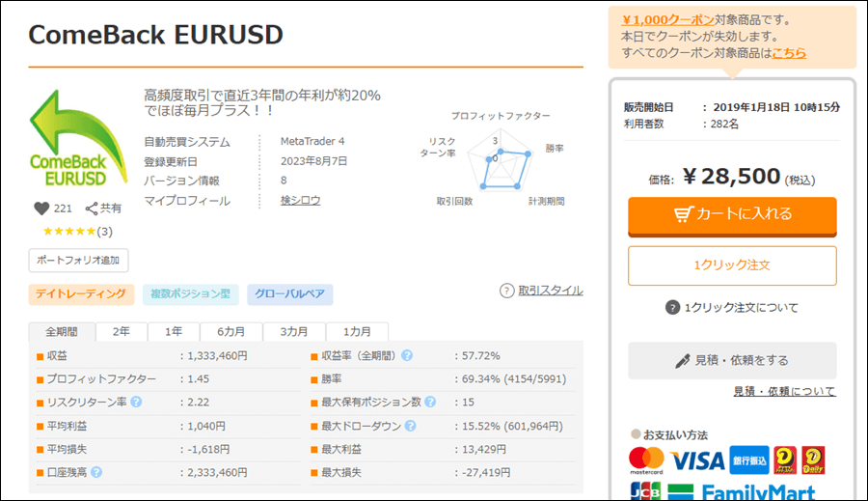The width and height of the screenshot is (868, 501).
Task: Add product to cart with カートに入れる
Action: [732, 214]
